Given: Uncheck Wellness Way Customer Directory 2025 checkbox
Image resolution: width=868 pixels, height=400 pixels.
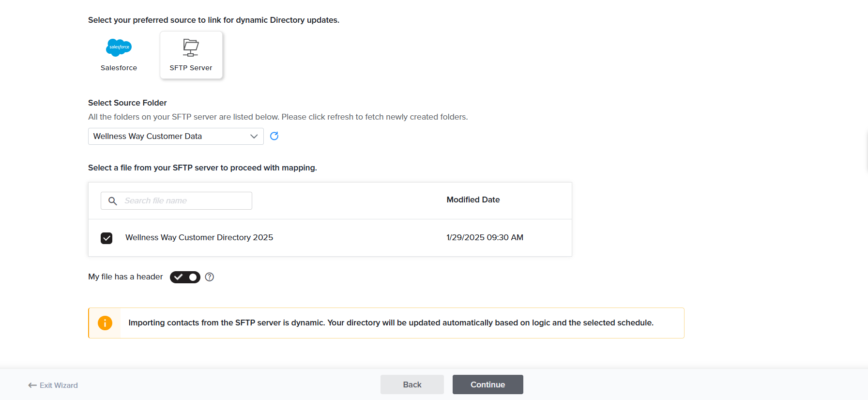Looking at the screenshot, I should coord(107,238).
